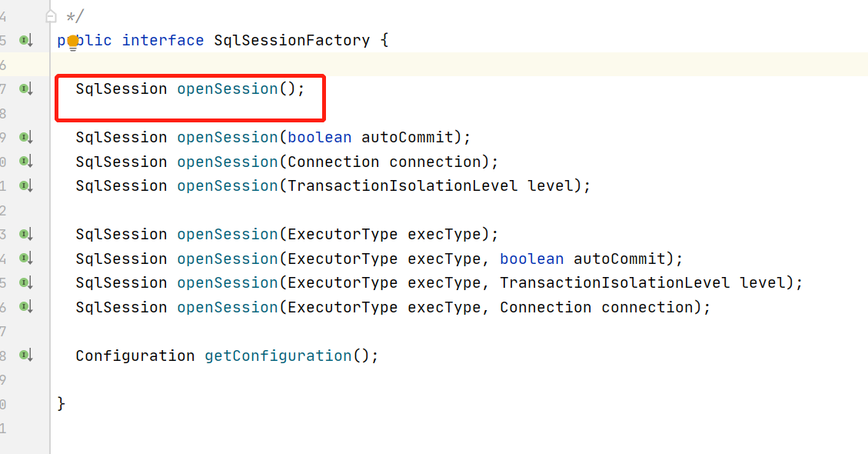Click the getConfiguration method name
This screenshot has height=454, width=868.
tap(278, 356)
